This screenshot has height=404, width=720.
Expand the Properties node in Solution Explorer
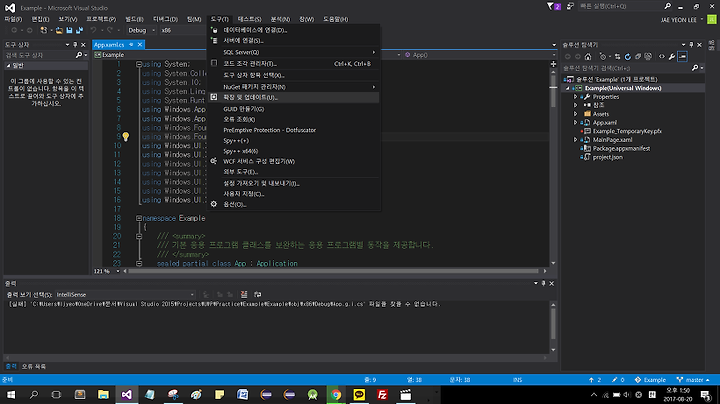click(x=575, y=97)
